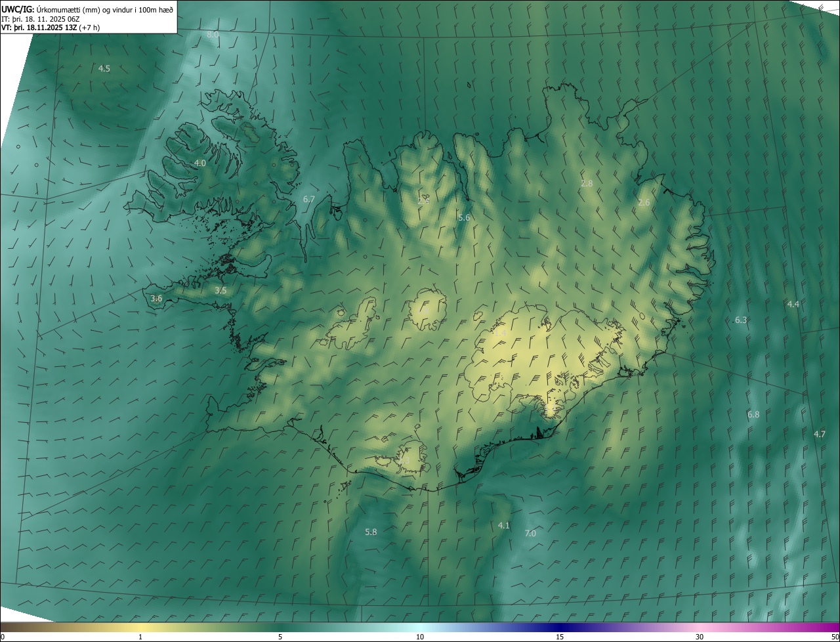Click the '1' tick label on the color scale
840x642 pixels.
click(140, 637)
